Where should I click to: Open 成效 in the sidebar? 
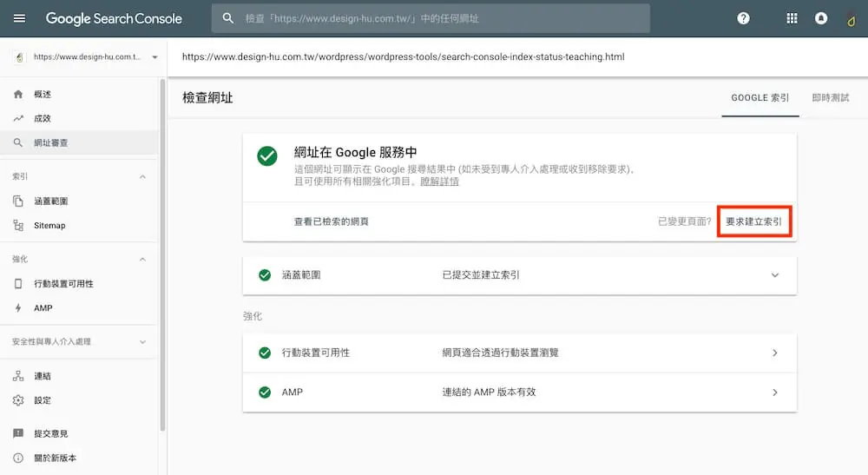point(42,118)
